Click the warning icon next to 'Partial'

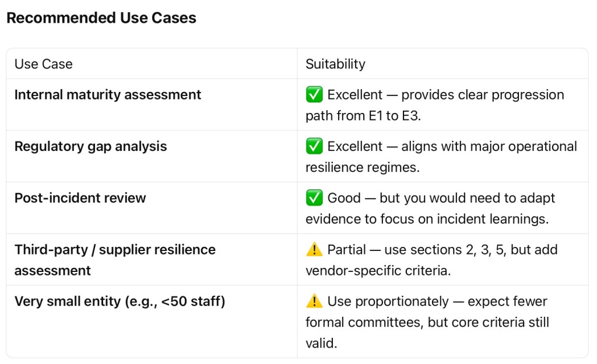pyautogui.click(x=314, y=250)
